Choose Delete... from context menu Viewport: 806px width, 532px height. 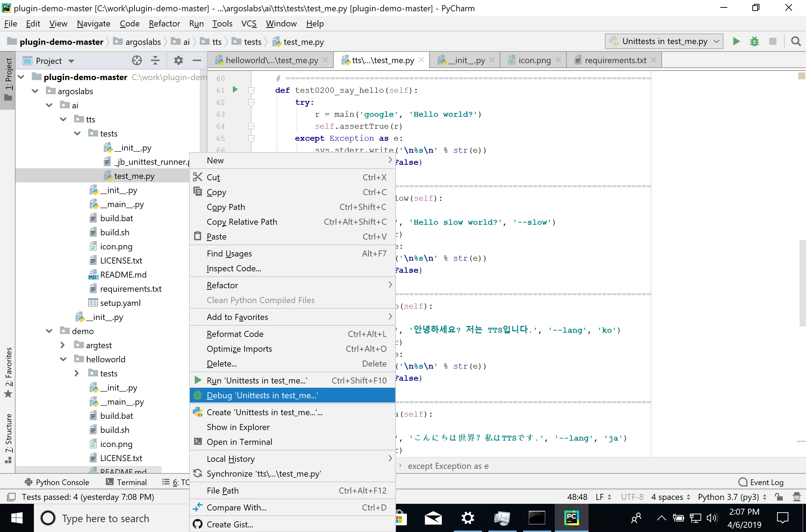[x=293, y=363]
